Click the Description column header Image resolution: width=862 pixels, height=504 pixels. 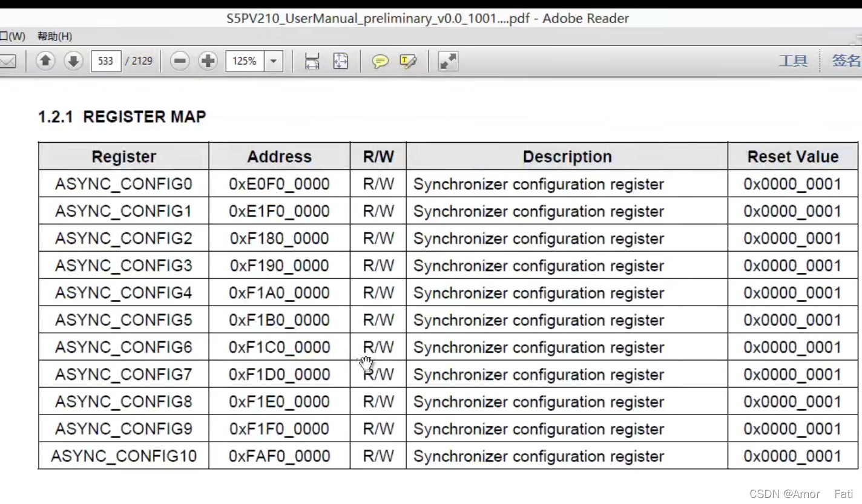tap(567, 157)
